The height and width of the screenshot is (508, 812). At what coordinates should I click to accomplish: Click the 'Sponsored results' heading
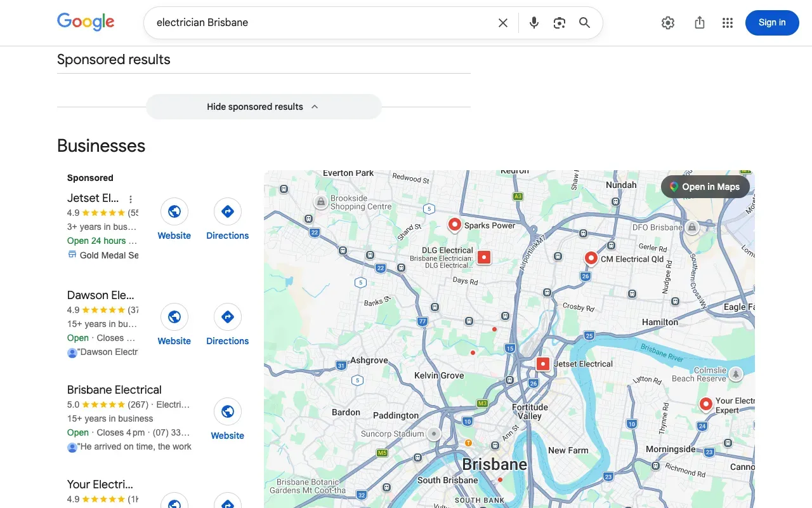point(114,59)
